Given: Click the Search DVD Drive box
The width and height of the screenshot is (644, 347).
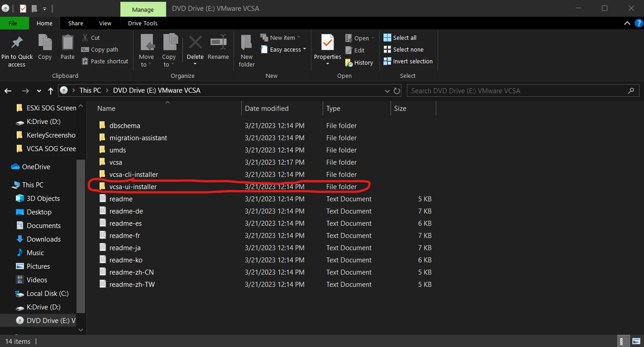Looking at the screenshot, I should pyautogui.click(x=522, y=91).
